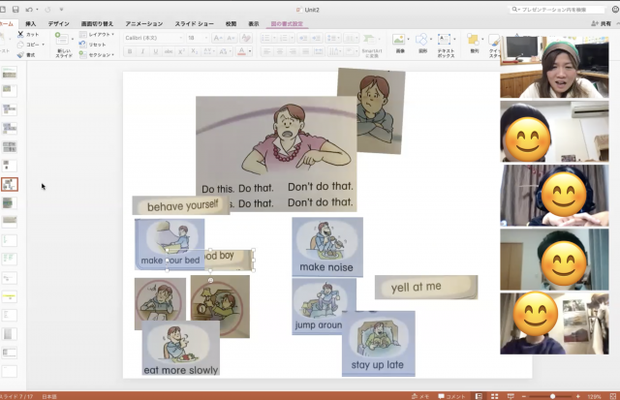Toggle center text alignment

click(280, 51)
